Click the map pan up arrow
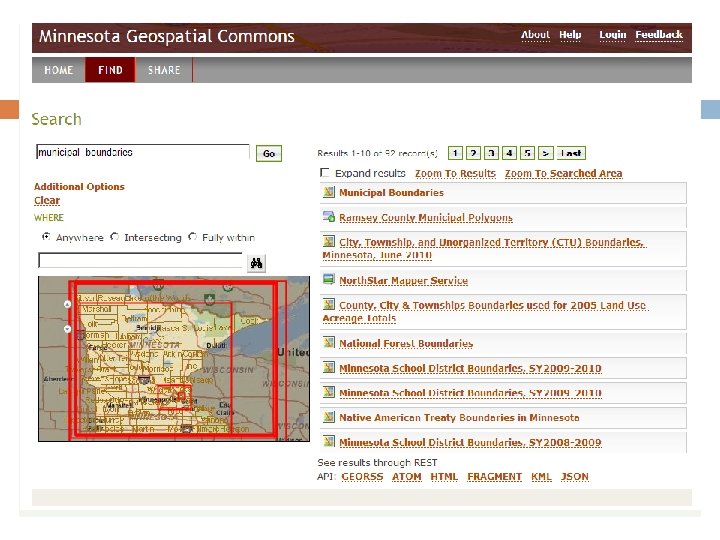720x540 pixels. (x=68, y=304)
